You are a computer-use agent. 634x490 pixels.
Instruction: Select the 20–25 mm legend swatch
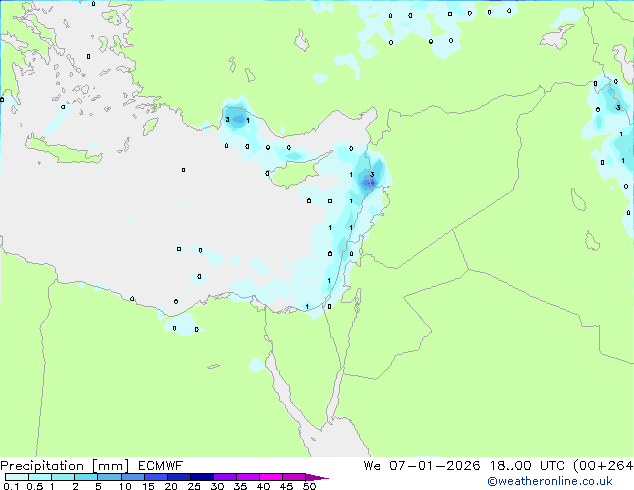click(178, 477)
